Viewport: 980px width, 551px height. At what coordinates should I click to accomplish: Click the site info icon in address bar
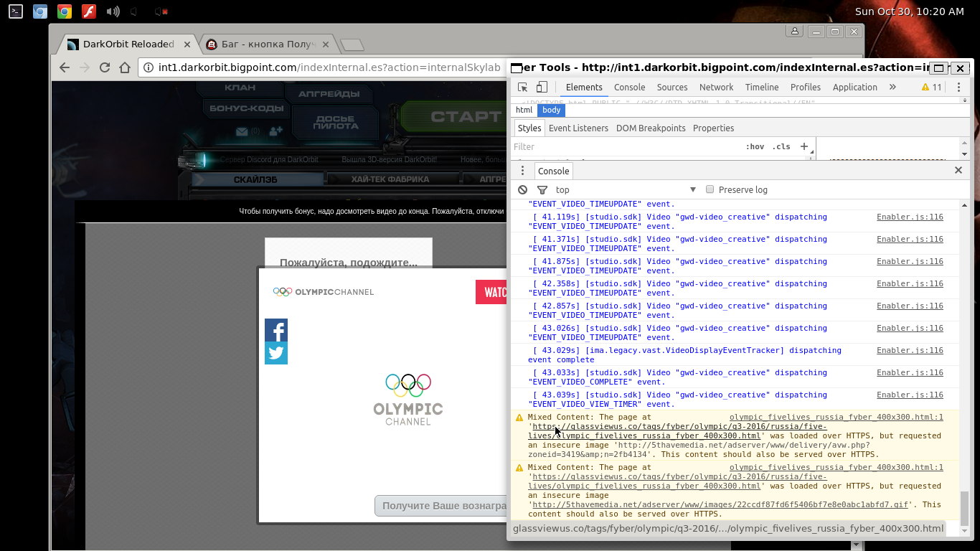pyautogui.click(x=149, y=67)
